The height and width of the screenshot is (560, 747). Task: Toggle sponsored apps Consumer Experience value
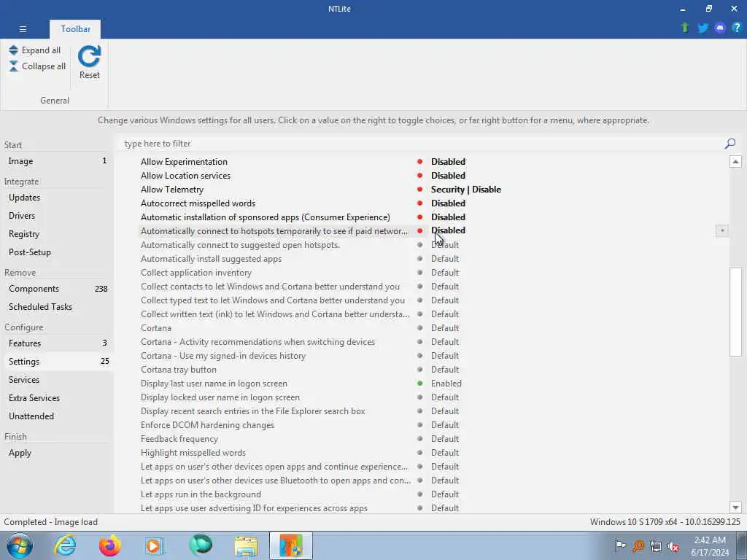click(x=448, y=217)
